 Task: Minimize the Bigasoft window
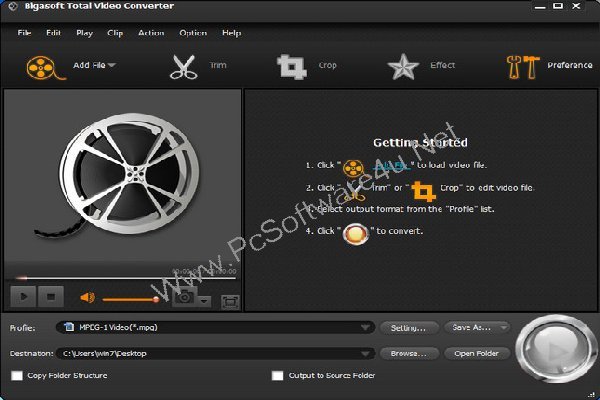click(540, 7)
